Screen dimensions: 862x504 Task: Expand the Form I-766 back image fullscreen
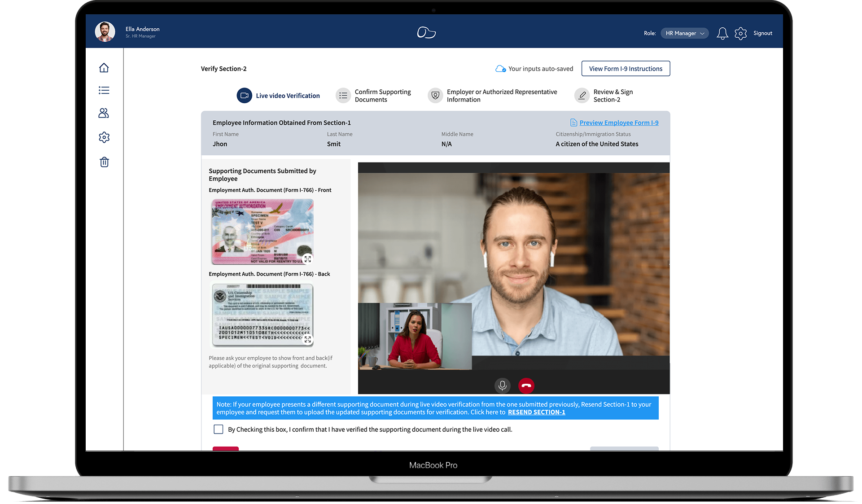[308, 339]
